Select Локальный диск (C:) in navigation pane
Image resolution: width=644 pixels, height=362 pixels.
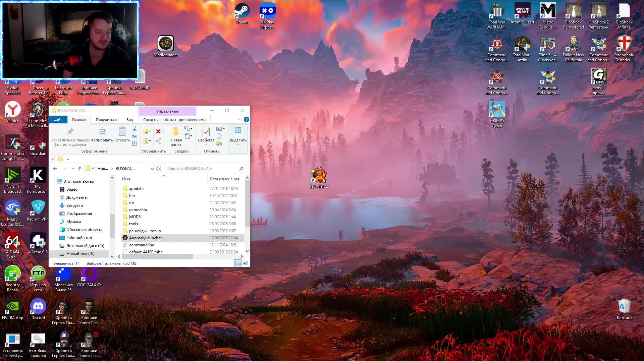(x=85, y=246)
